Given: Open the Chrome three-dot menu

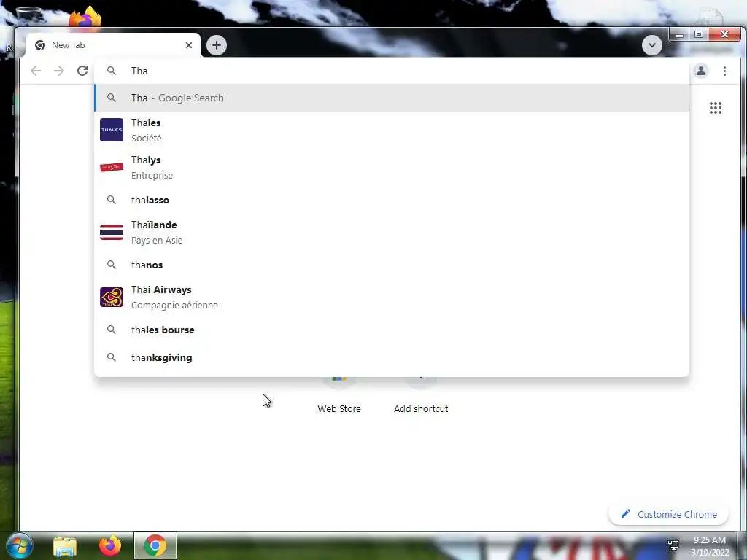Looking at the screenshot, I should pos(724,71).
